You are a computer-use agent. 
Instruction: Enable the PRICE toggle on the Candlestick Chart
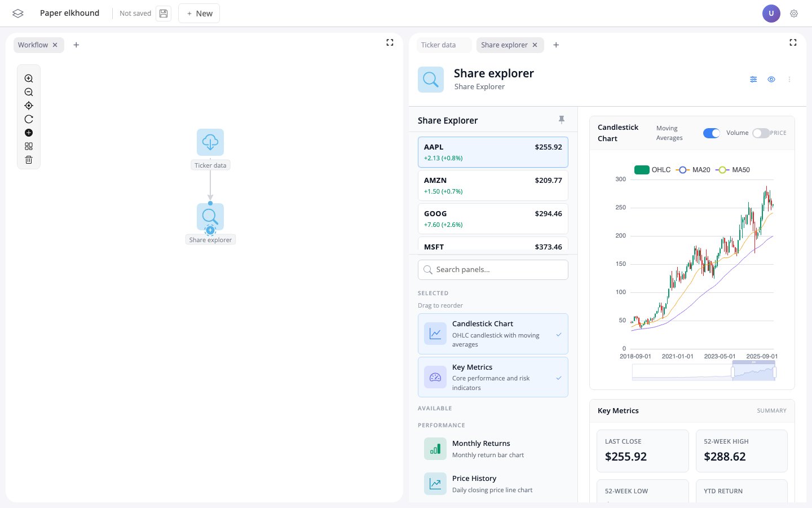pyautogui.click(x=760, y=133)
